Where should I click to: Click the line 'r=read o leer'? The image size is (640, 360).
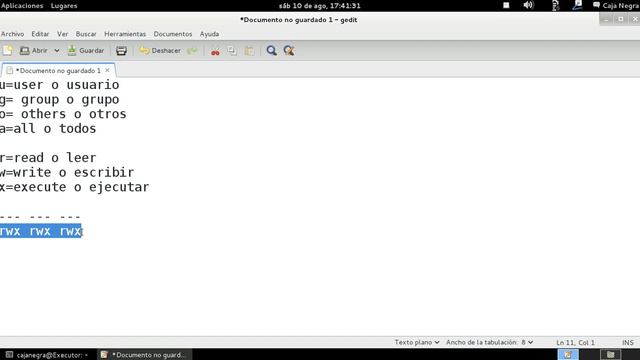point(48,158)
